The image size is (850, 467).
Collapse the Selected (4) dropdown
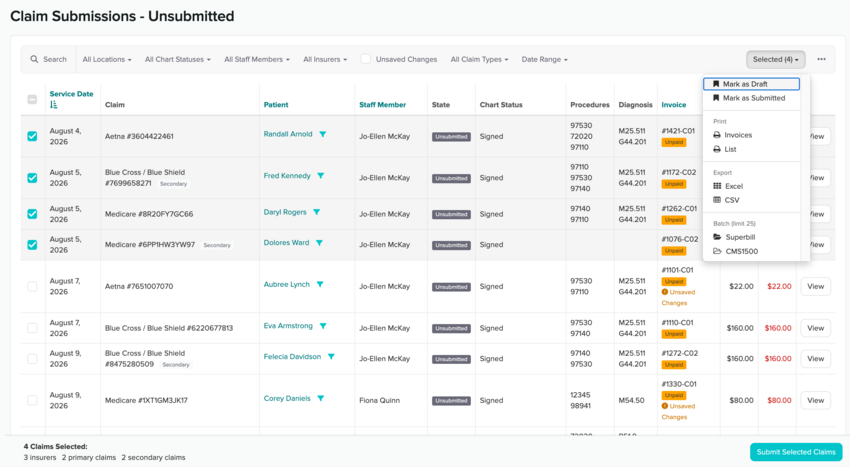775,59
